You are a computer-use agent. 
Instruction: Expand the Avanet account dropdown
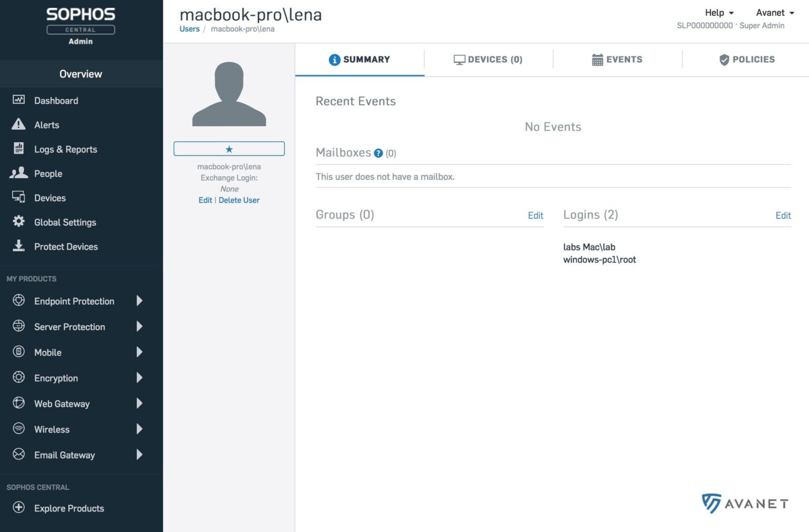click(774, 13)
